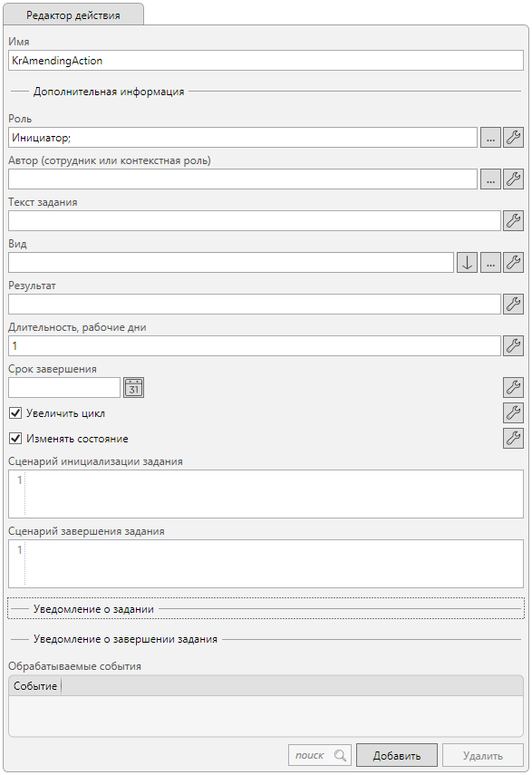
Task: Click the Добавить button
Action: (x=397, y=756)
